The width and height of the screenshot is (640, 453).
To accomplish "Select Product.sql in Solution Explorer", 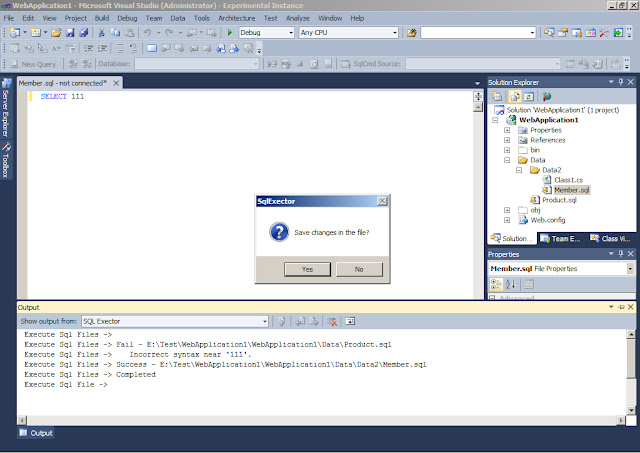I will click(559, 200).
